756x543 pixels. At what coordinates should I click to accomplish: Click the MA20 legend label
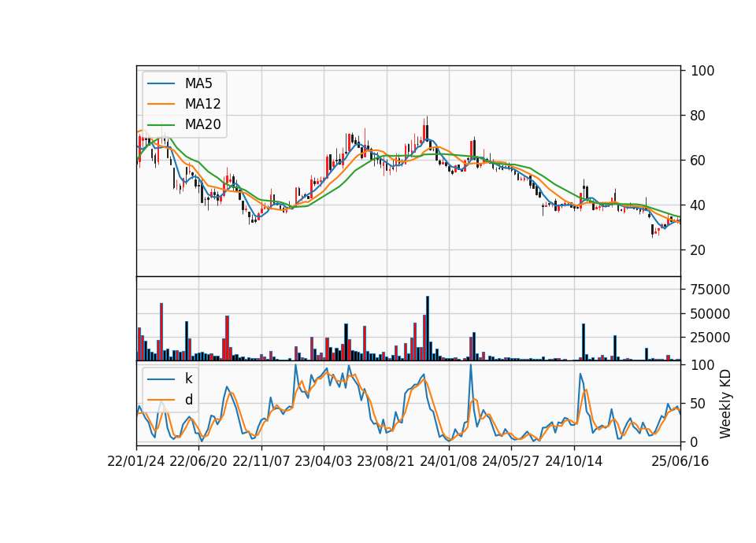click(203, 124)
